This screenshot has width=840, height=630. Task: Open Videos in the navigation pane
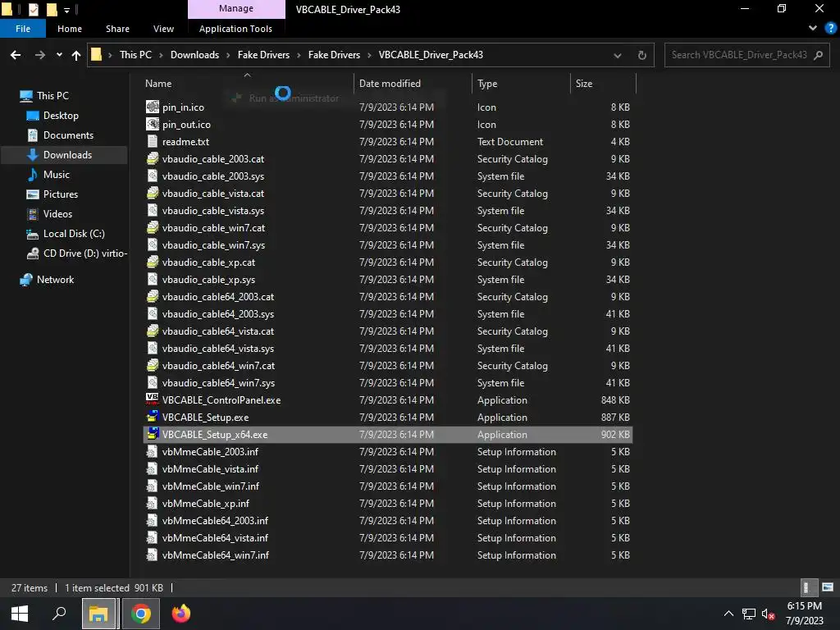tap(57, 214)
